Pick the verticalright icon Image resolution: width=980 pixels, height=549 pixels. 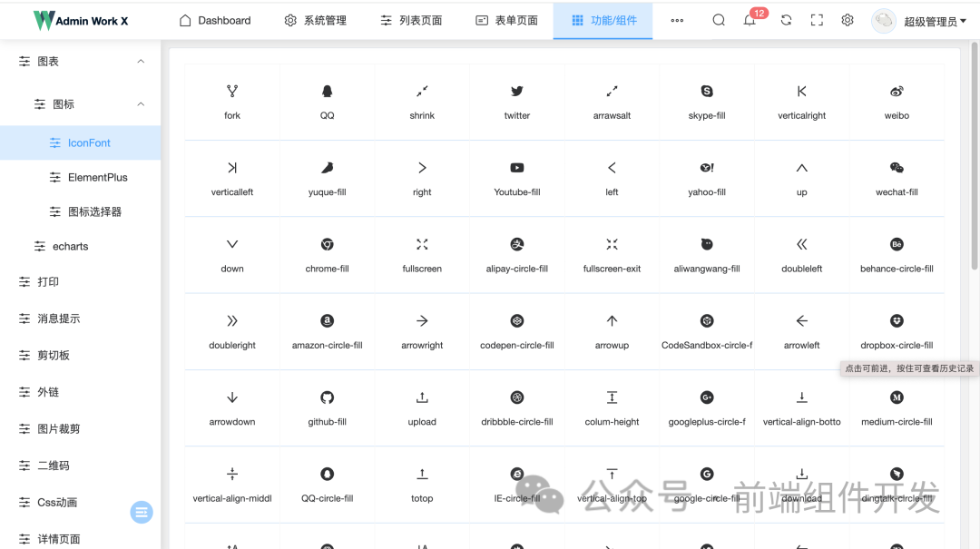point(802,92)
